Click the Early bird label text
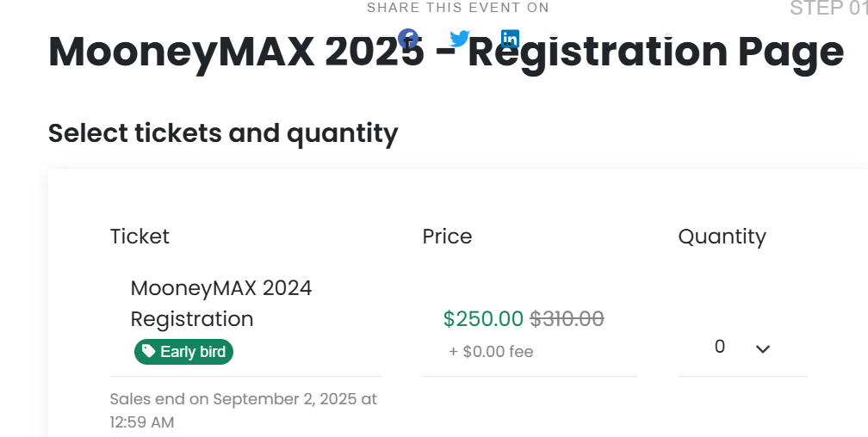The width and height of the screenshot is (868, 437). [x=193, y=352]
